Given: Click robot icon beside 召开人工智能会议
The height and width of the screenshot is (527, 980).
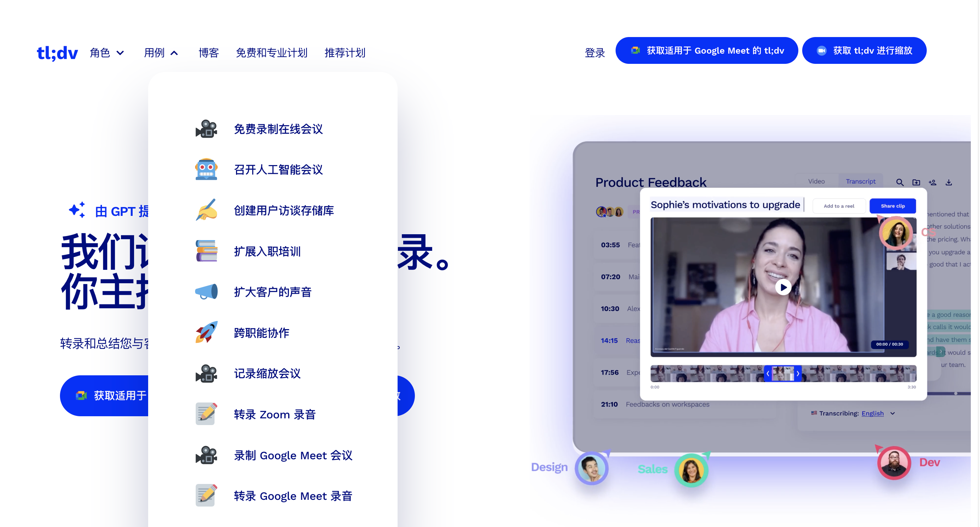Looking at the screenshot, I should (206, 169).
